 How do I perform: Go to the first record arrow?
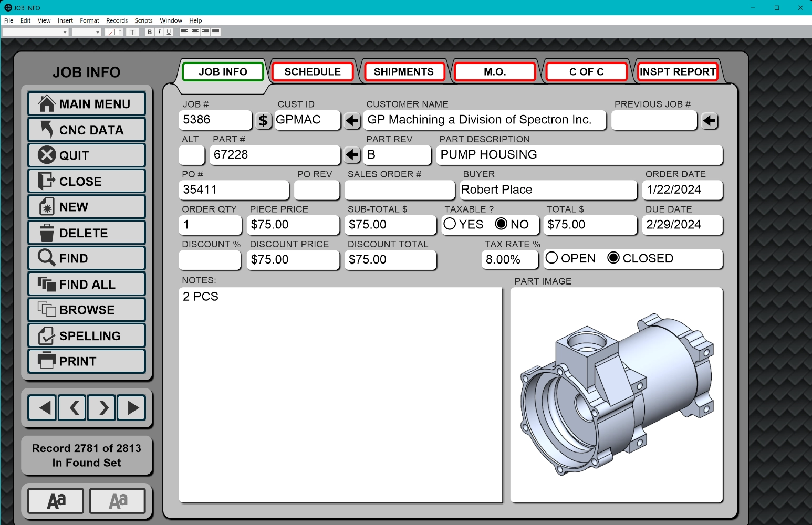point(45,407)
